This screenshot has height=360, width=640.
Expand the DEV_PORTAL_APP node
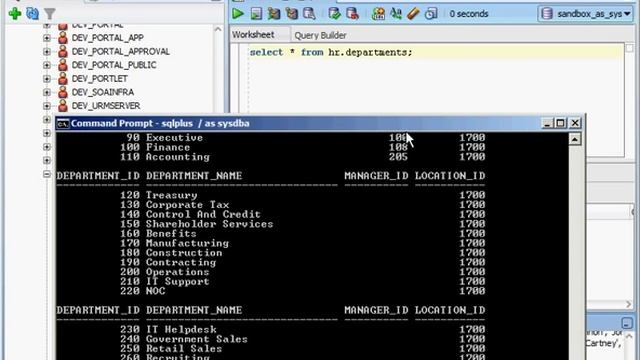tap(47, 38)
